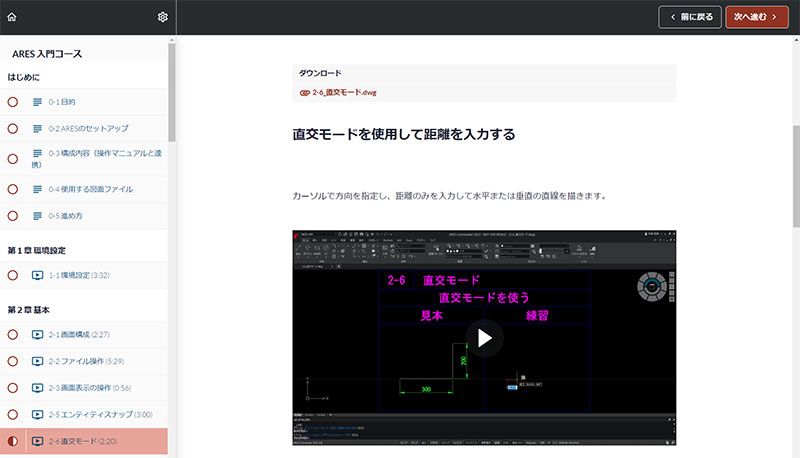Click the video icon for 2-2 ファイル操作
Image resolution: width=800 pixels, height=458 pixels.
(x=37, y=361)
